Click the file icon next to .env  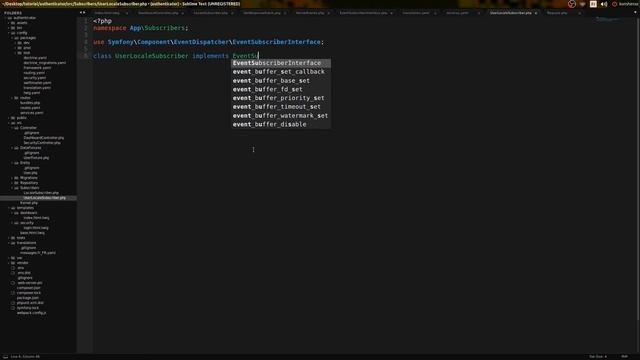tap(13, 268)
